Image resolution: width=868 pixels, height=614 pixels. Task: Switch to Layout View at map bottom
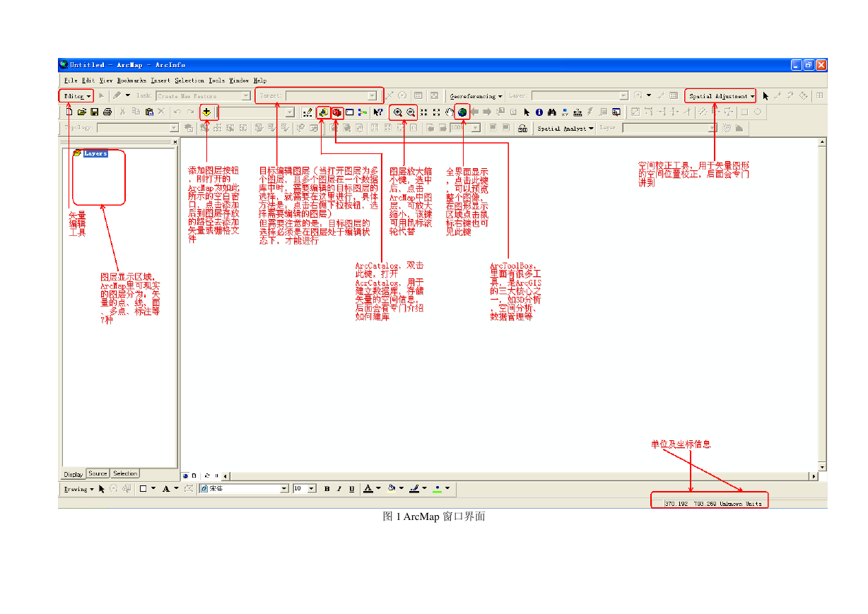[195, 476]
